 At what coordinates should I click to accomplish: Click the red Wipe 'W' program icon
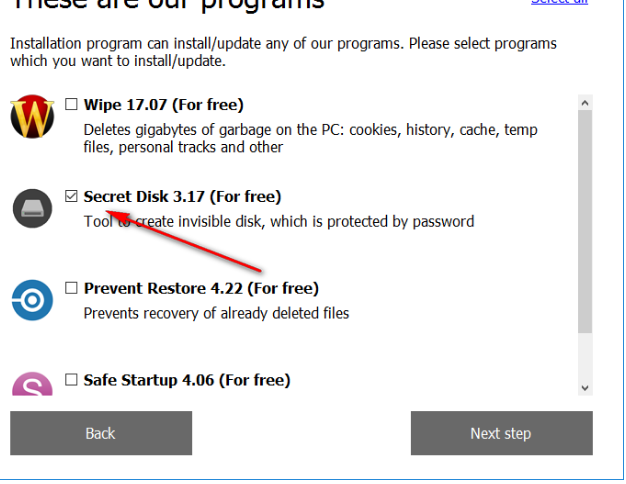[32, 117]
